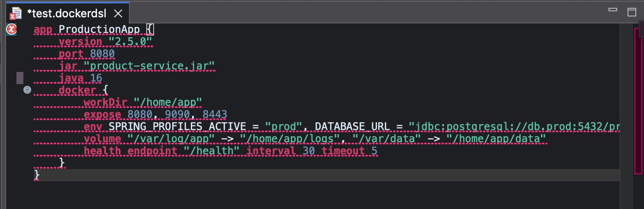Image resolution: width=644 pixels, height=209 pixels.
Task: Click the exposed port 8443
Action: pyautogui.click(x=215, y=114)
